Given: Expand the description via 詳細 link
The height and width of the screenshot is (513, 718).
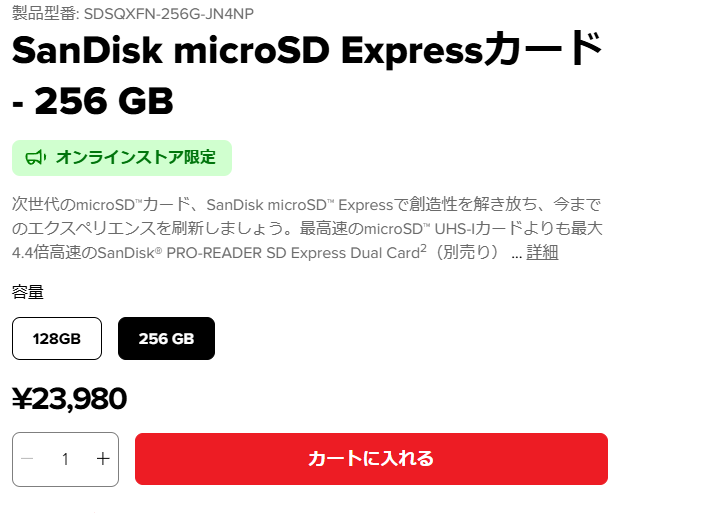Looking at the screenshot, I should coord(542,252).
